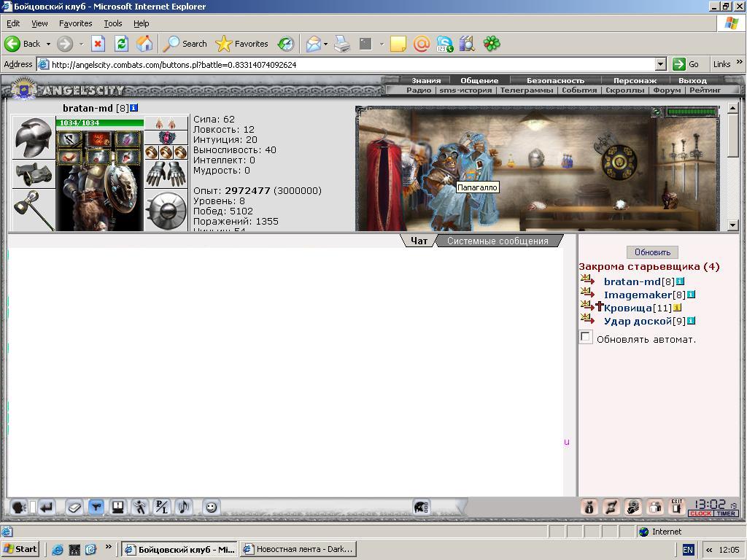The image size is (747, 560).
Task: Switch to Системные сообщения tab
Action: [498, 241]
